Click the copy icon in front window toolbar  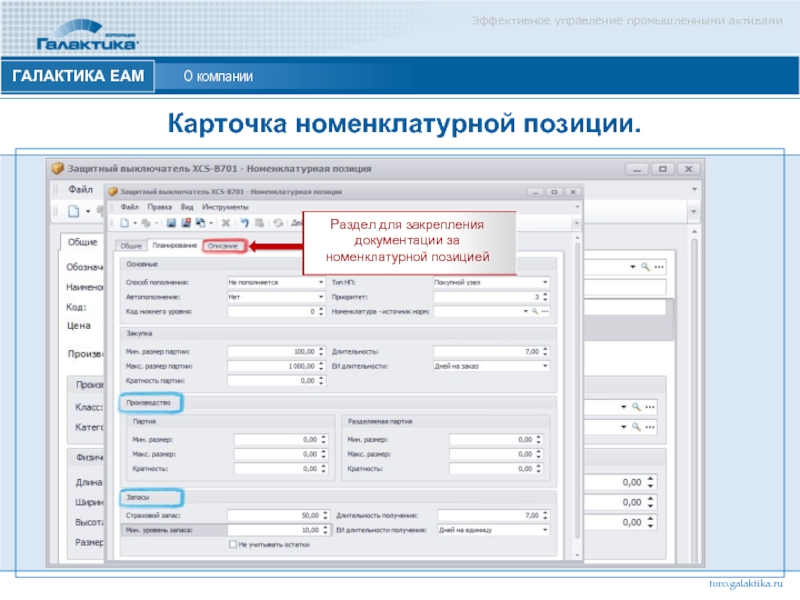[146, 223]
